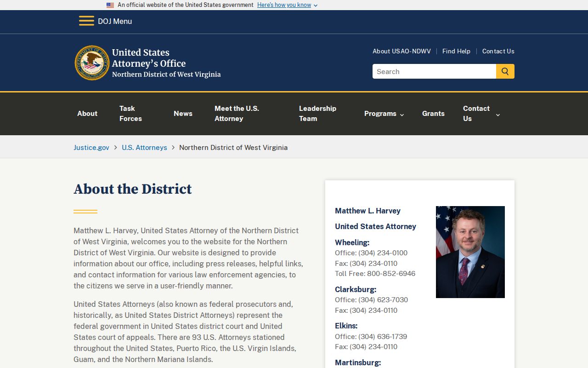This screenshot has height=368, width=588.
Task: Click the Wheeling fax number line
Action: pos(366,264)
